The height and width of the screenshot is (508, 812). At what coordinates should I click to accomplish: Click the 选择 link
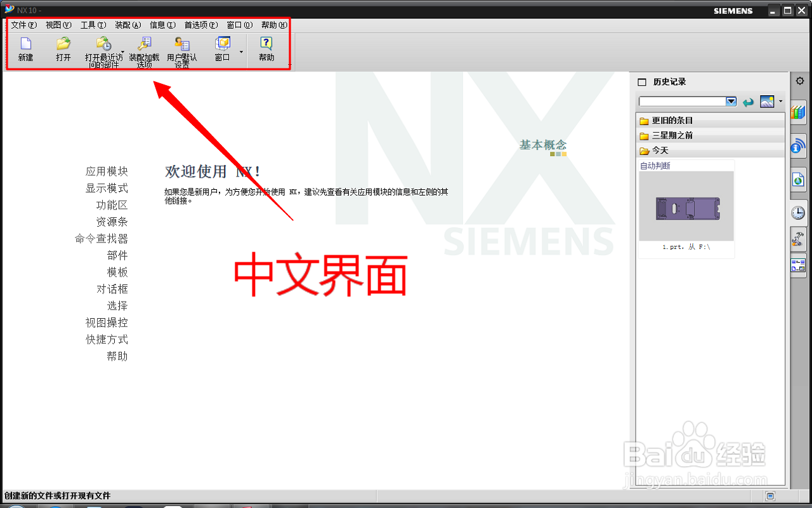click(x=117, y=305)
